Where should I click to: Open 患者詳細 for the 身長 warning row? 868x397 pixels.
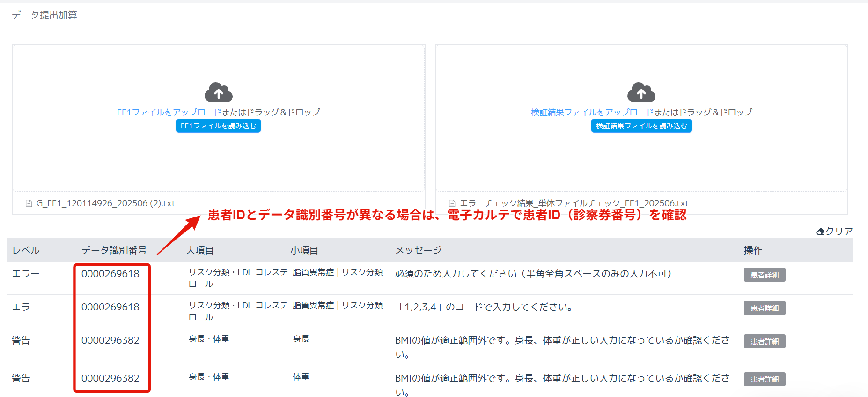pos(765,341)
